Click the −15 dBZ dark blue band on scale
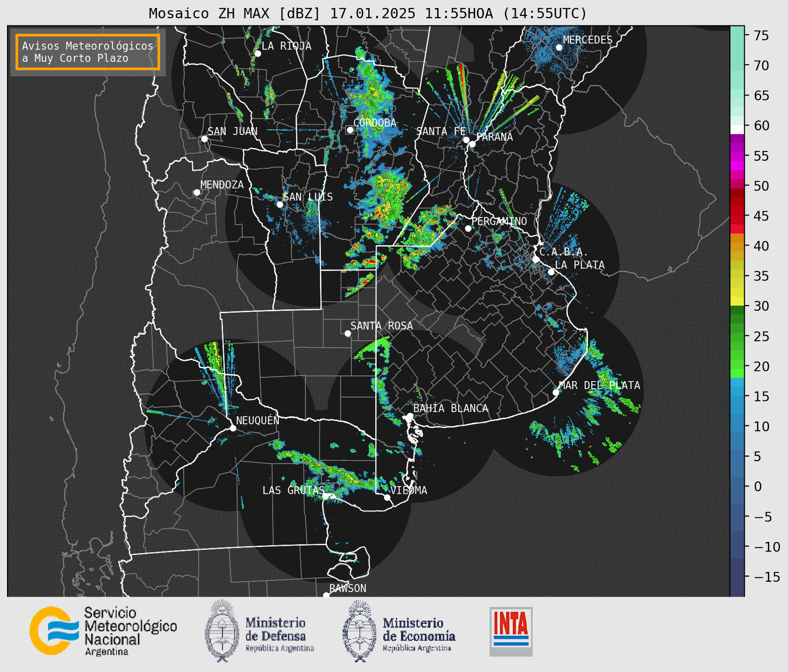Screen dimensions: 788x672 (737, 577)
